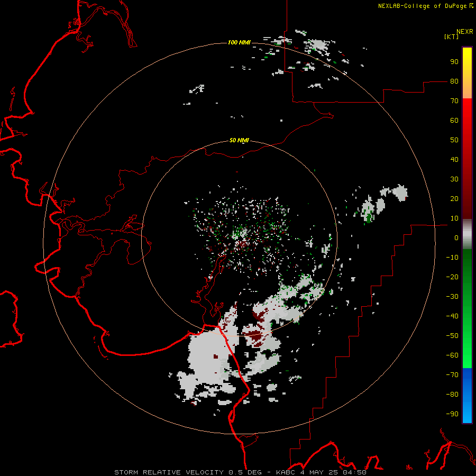The image size is (476, 476).
Task: Click the positive 20 scale value
Action: point(454,199)
